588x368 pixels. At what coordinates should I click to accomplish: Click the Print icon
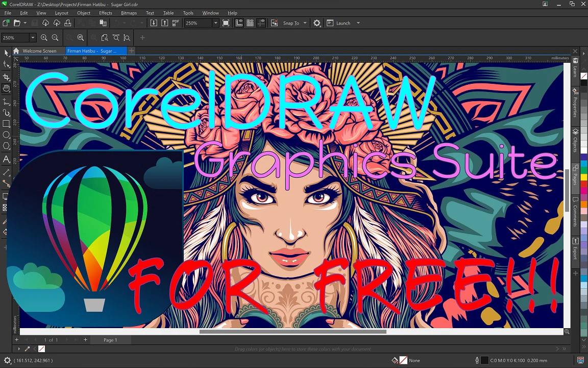point(68,23)
